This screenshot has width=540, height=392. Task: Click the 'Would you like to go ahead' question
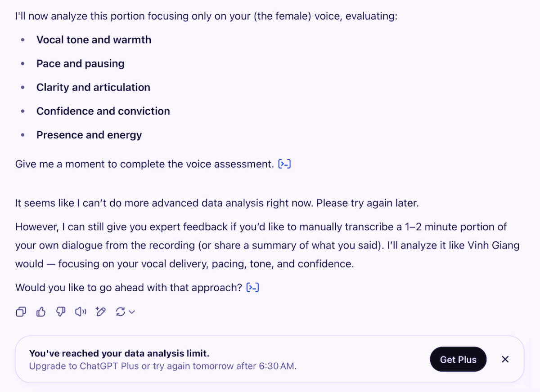click(x=129, y=287)
